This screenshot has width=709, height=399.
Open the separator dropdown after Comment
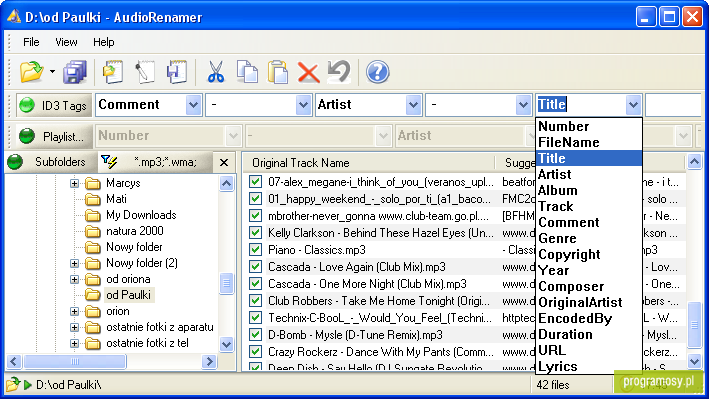coord(303,105)
